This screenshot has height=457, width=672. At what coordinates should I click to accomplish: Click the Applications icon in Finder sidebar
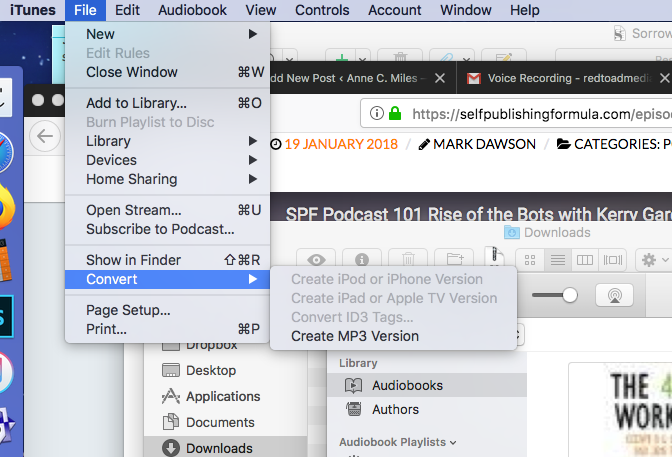[171, 396]
